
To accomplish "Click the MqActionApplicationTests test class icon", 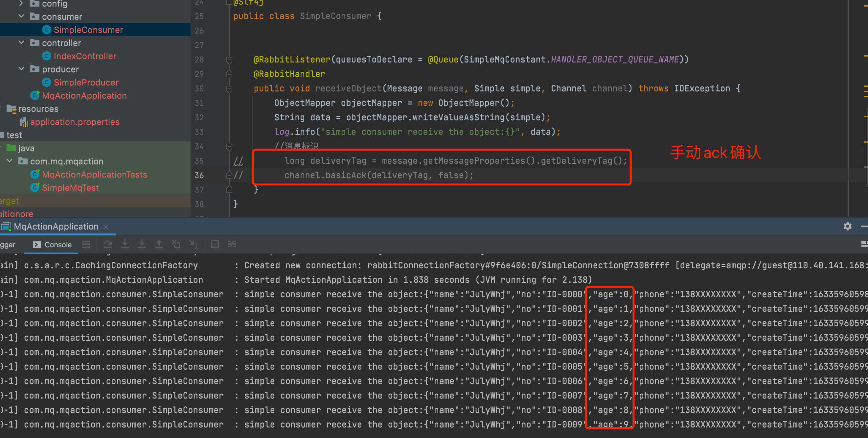I will pyautogui.click(x=35, y=174).
